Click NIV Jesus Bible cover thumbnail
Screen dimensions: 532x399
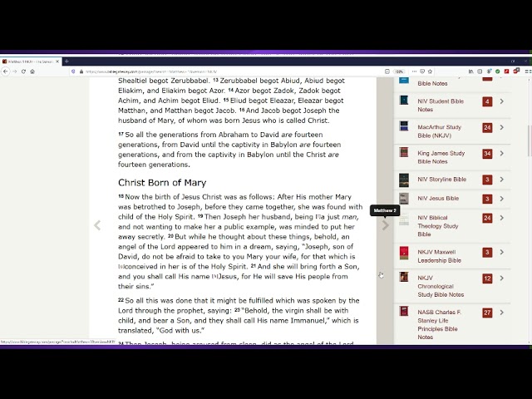coord(404,199)
